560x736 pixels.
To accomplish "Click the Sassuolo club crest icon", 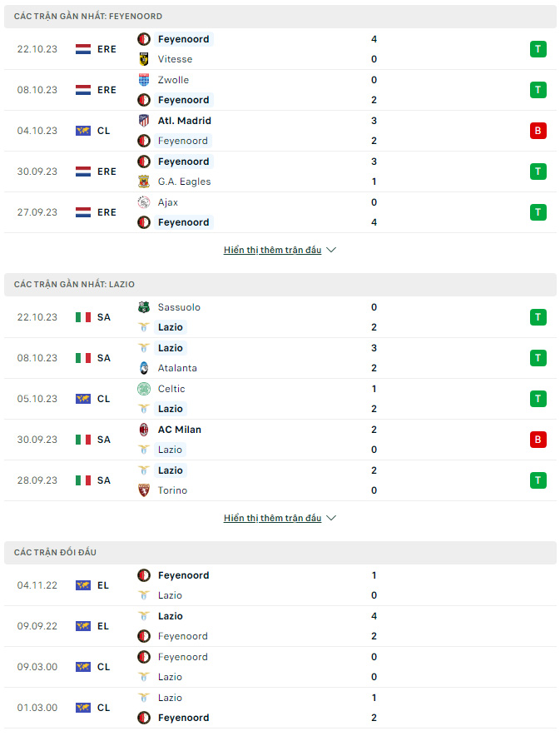I will (x=144, y=307).
